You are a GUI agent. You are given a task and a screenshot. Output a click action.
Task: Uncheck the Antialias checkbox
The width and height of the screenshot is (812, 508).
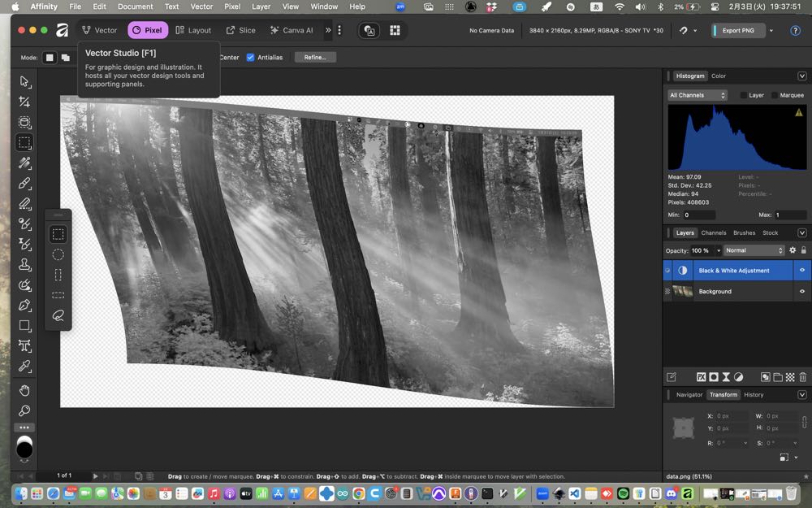[x=250, y=58]
